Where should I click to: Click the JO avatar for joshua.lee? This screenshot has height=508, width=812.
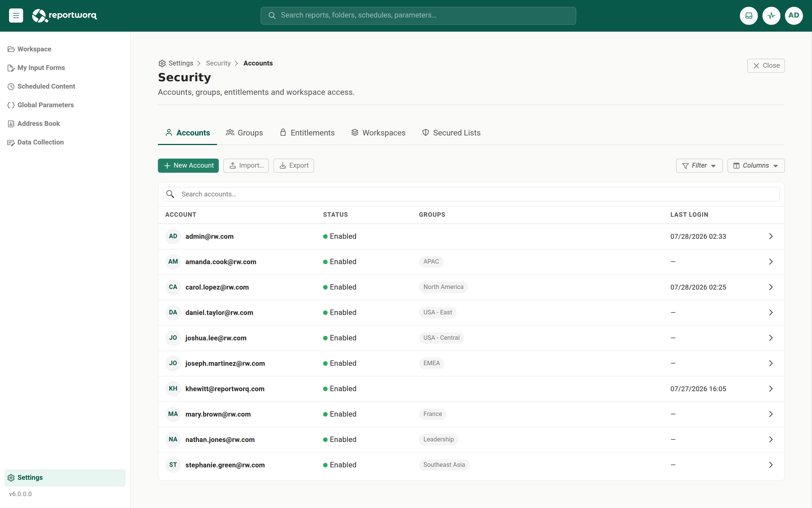[x=173, y=338]
